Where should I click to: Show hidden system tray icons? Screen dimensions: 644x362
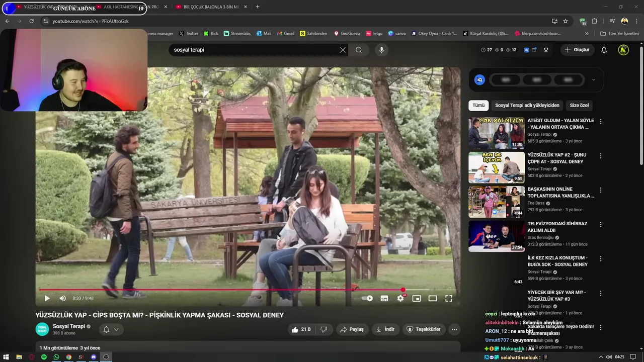coord(601,357)
